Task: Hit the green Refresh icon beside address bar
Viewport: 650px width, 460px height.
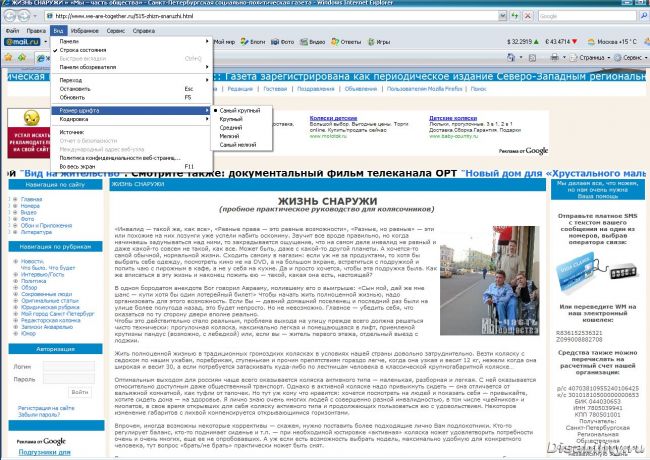Action: (x=515, y=16)
